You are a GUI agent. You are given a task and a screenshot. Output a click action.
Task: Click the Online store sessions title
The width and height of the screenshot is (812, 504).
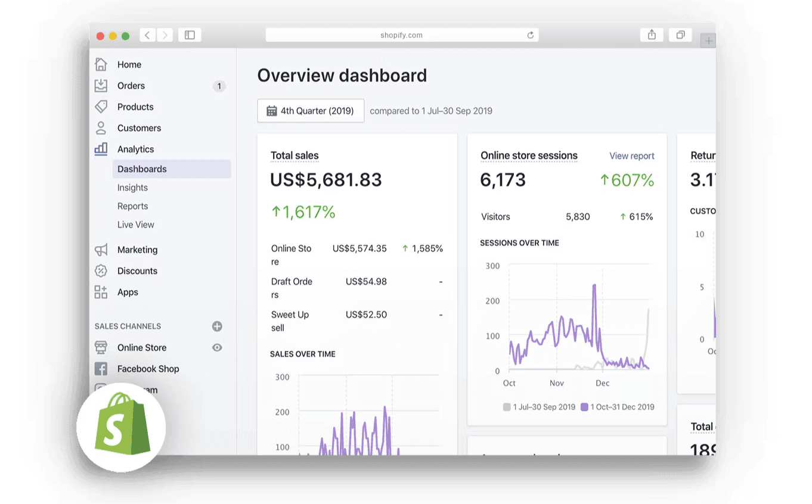tap(529, 155)
